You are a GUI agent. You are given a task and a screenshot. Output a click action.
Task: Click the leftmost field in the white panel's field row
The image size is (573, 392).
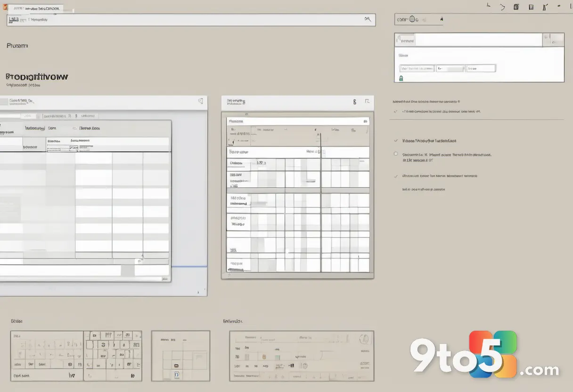[x=417, y=68]
